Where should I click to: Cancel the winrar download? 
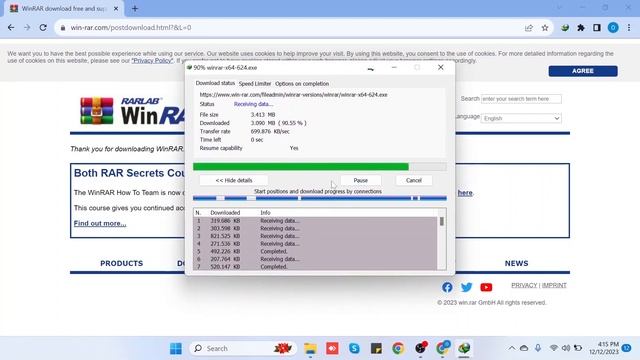pyautogui.click(x=413, y=180)
